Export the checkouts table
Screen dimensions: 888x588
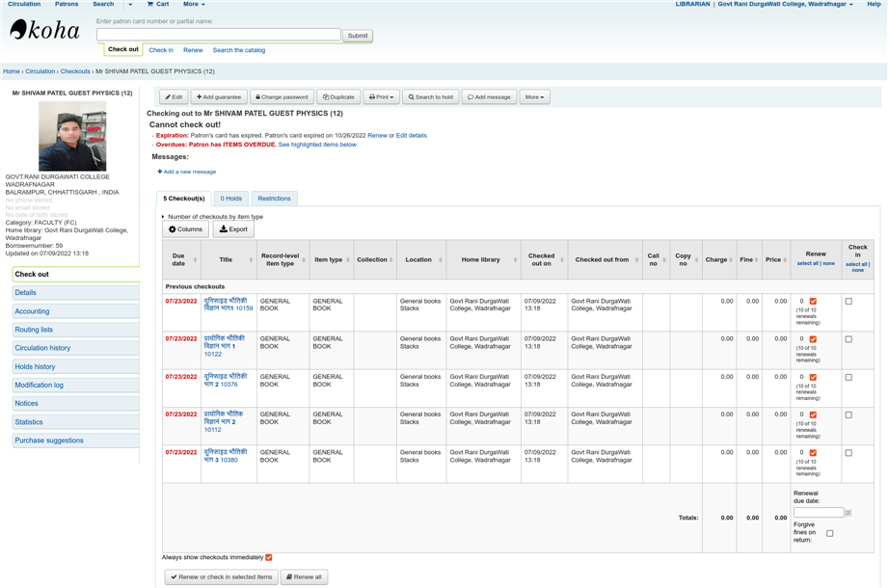[x=233, y=229]
